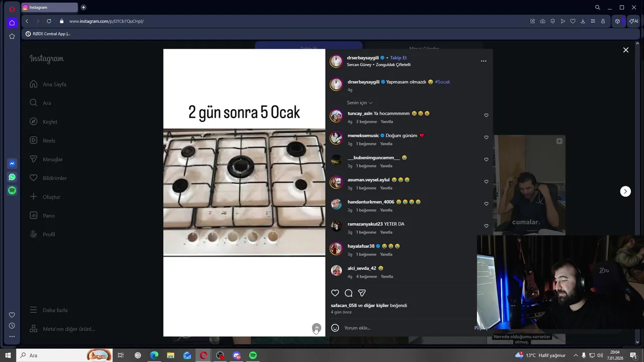The image size is (644, 362).
Task: Expand the 'Senin için' comment filter
Action: [360, 103]
